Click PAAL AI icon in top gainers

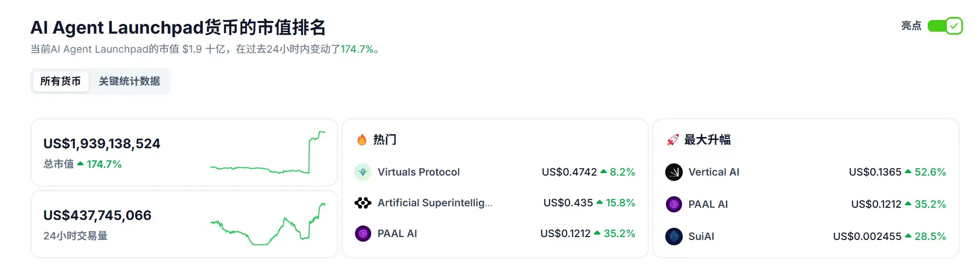[x=674, y=204]
